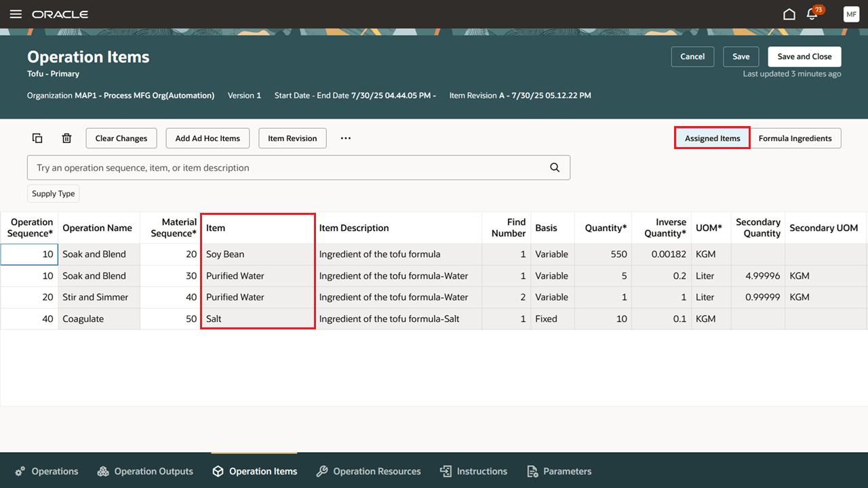Click the Soy Bean item cell
This screenshot has height=488, width=868.
(258, 254)
